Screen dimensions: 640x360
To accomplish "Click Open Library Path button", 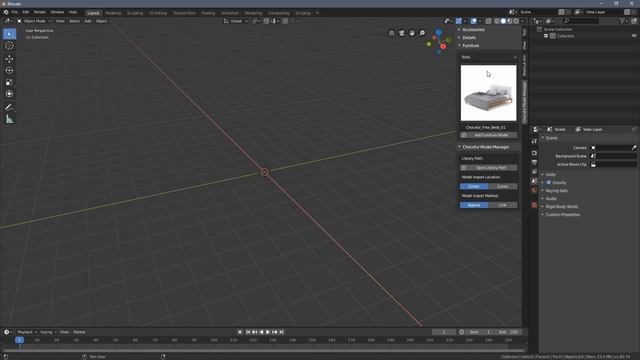I will [489, 168].
